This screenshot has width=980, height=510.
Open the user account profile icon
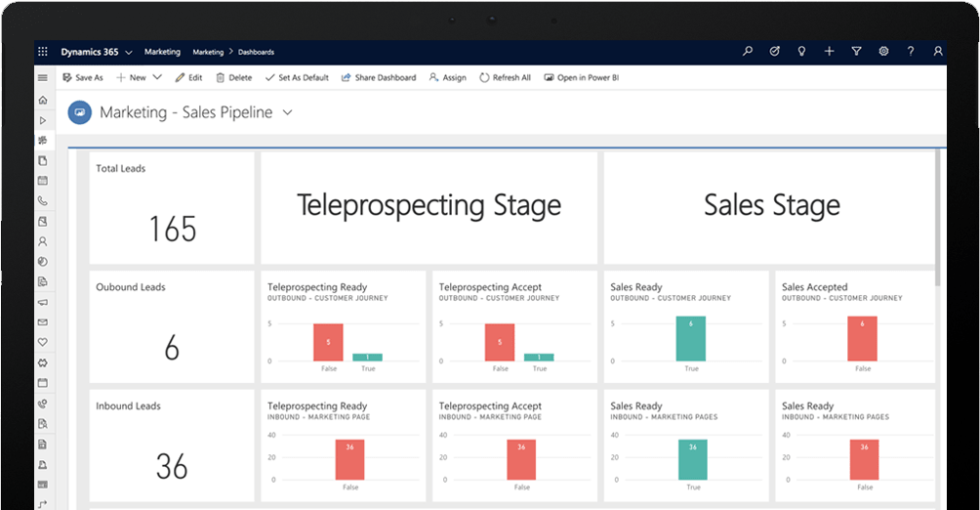[937, 52]
